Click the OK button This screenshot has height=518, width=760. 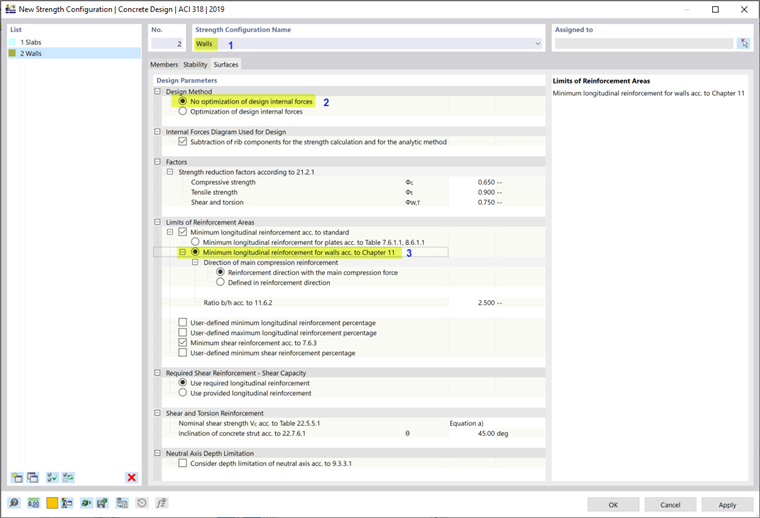click(613, 504)
